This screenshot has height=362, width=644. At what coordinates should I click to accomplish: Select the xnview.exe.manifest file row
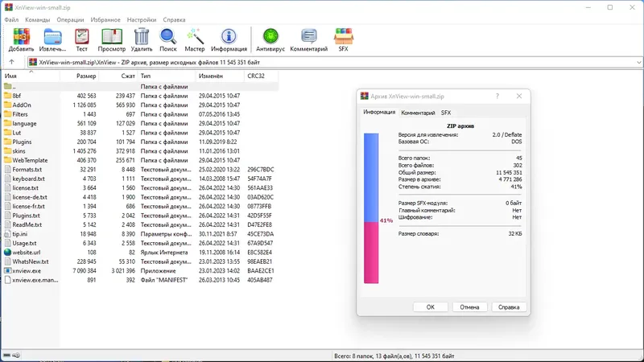140,280
